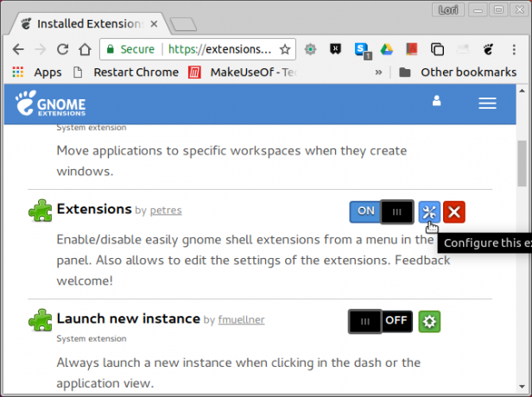Open the hamburger menu in GNOME header

488,103
